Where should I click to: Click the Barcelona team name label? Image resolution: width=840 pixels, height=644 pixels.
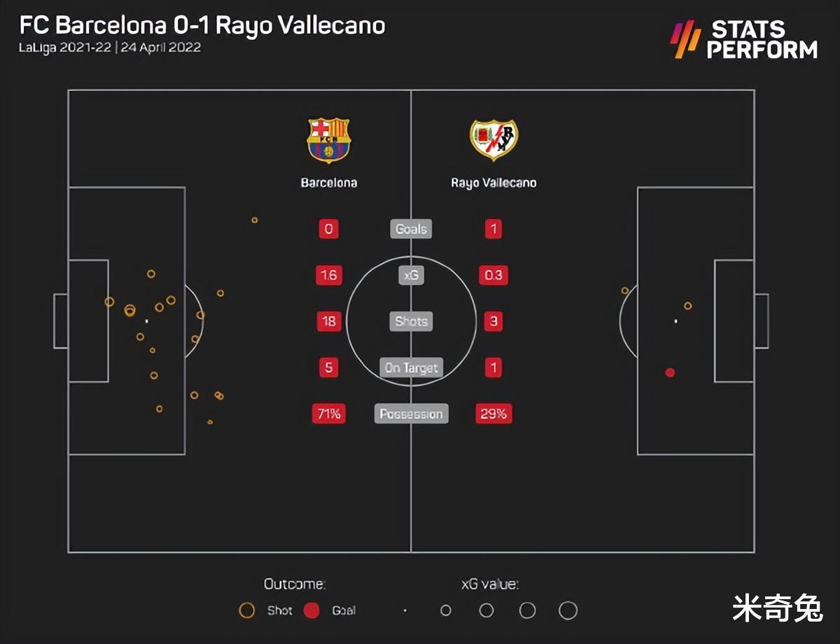tap(329, 183)
